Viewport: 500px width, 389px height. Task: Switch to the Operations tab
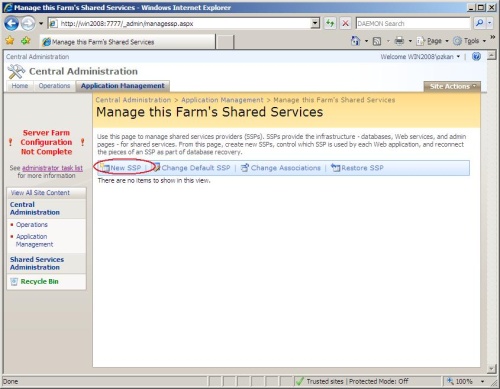(x=54, y=86)
